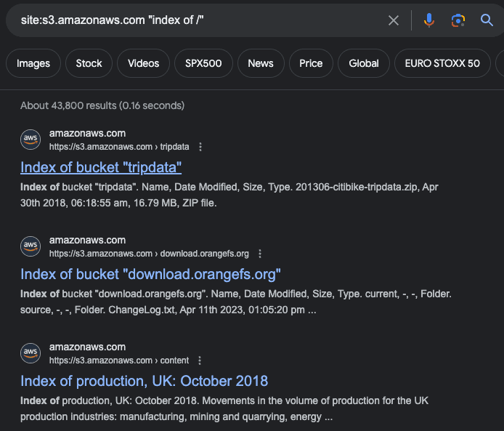This screenshot has width=504, height=431.
Task: Click the search query input field
Action: (x=199, y=20)
